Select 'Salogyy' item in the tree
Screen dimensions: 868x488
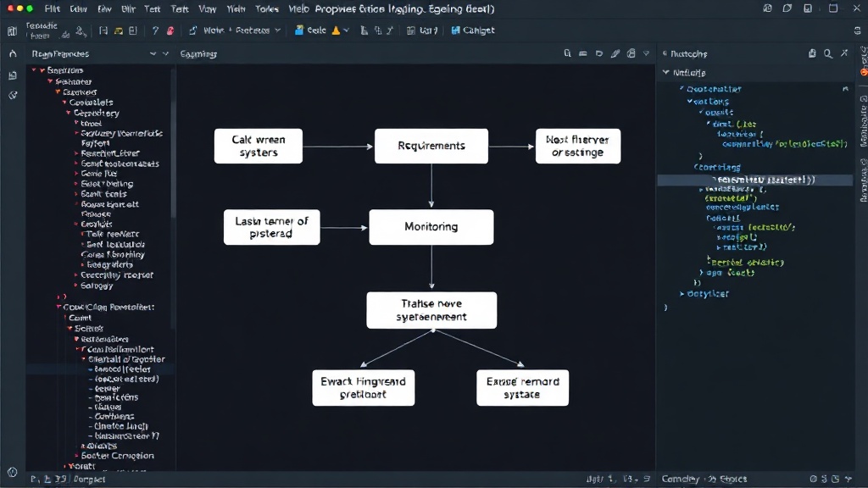pyautogui.click(x=97, y=286)
